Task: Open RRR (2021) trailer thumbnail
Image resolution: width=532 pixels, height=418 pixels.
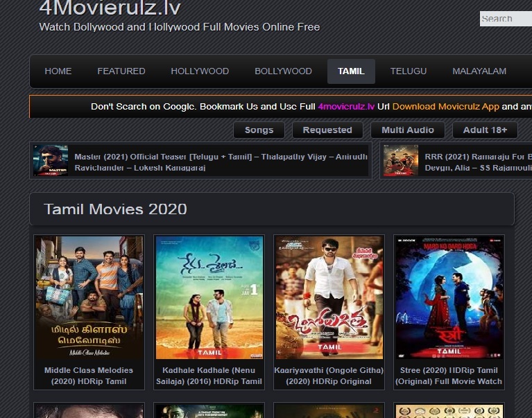Action: point(401,160)
